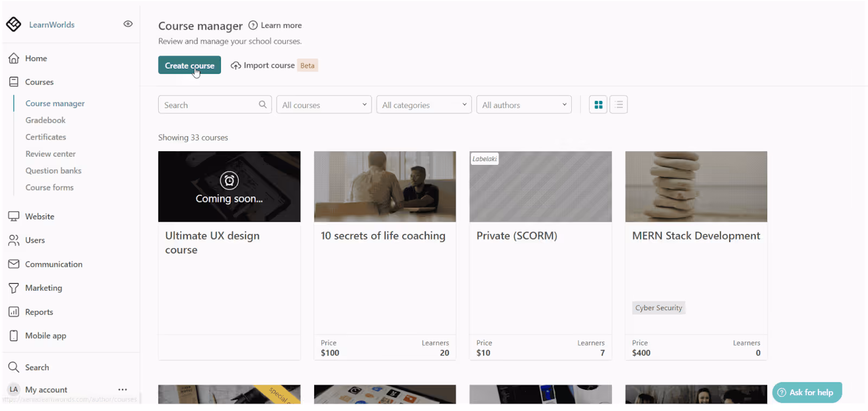Screen dimensions: 868x411
Task: Click the Ask for help question icon
Action: [x=782, y=393]
